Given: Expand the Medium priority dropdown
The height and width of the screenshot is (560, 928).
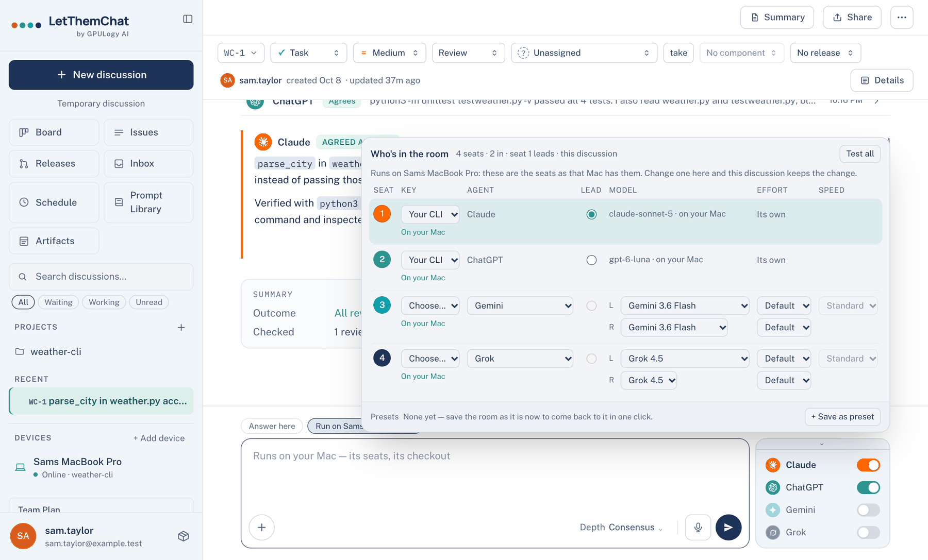Looking at the screenshot, I should [x=390, y=53].
